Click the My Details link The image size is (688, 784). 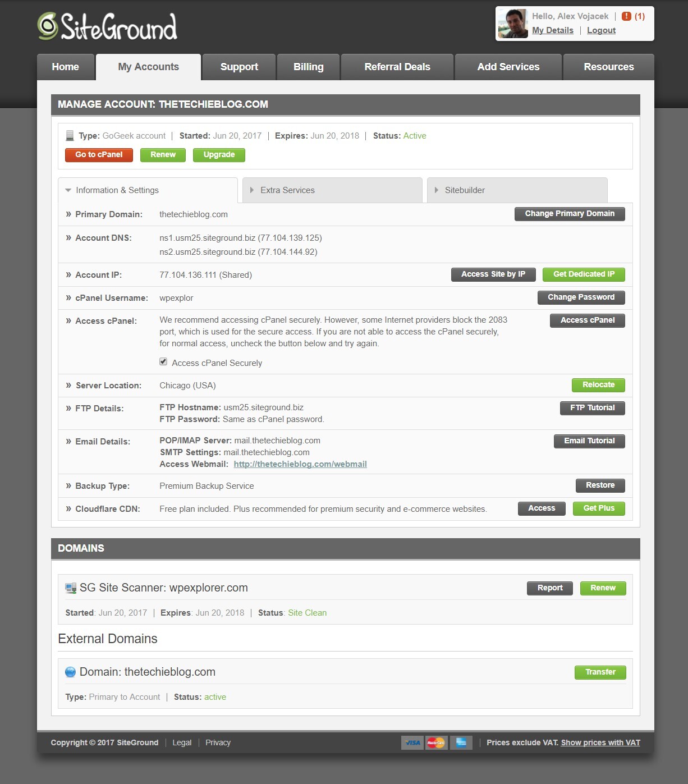553,30
